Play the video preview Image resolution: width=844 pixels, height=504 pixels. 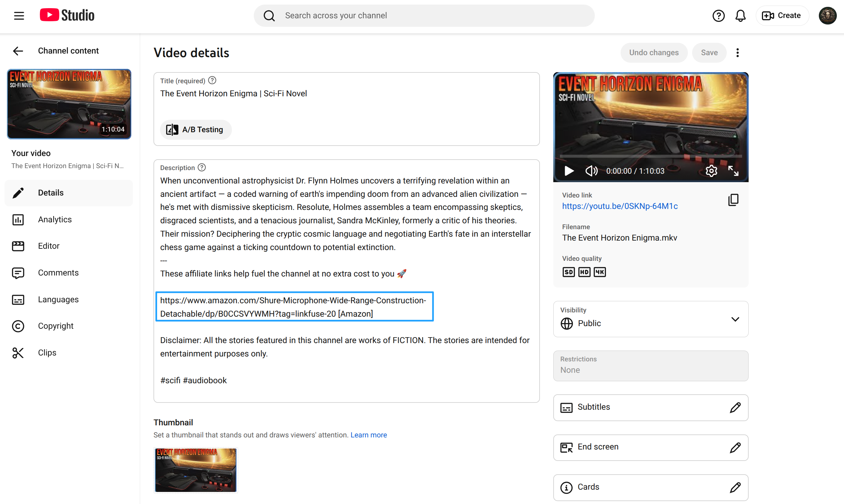tap(569, 171)
